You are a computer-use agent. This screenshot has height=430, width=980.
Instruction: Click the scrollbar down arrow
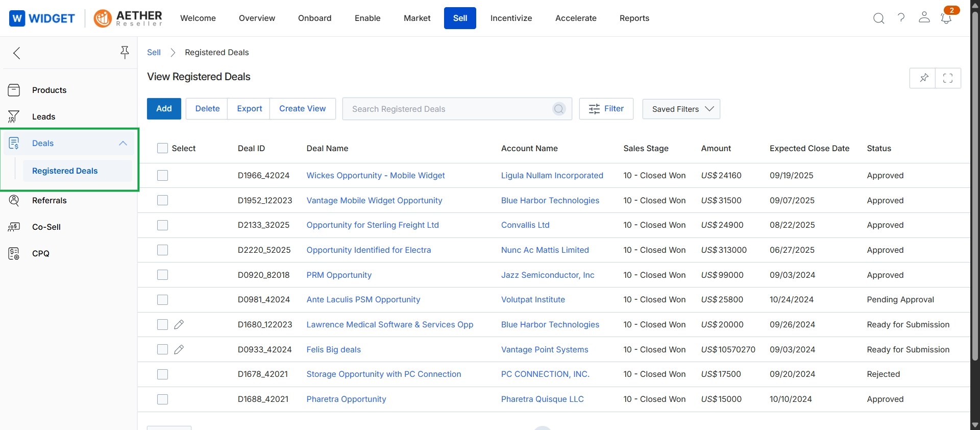tap(975, 425)
